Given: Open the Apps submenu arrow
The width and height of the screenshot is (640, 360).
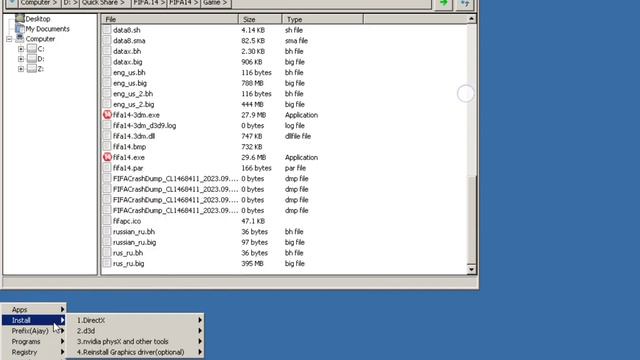Looking at the screenshot, I should point(62,309).
